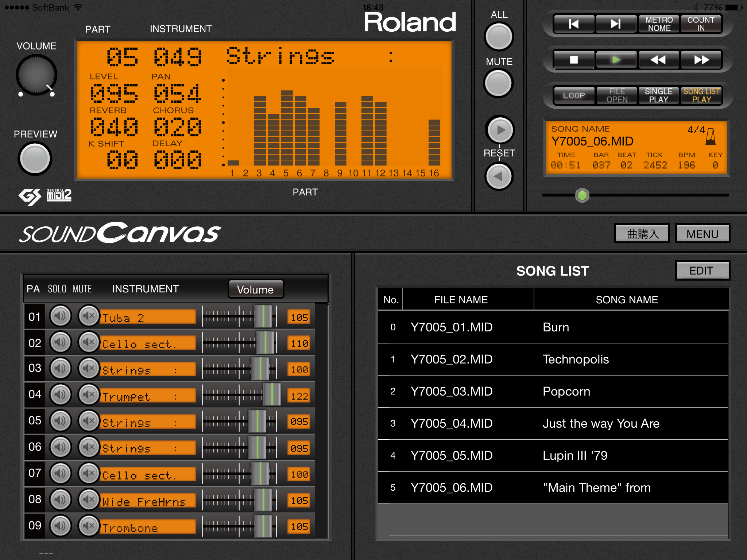Open a file with FILE OPEN
The image size is (747, 560).
tap(616, 96)
